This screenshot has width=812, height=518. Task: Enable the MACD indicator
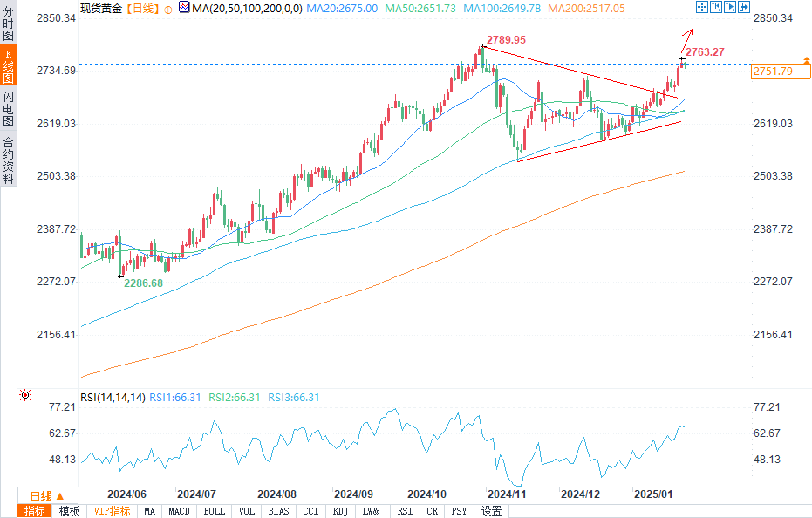point(180,511)
